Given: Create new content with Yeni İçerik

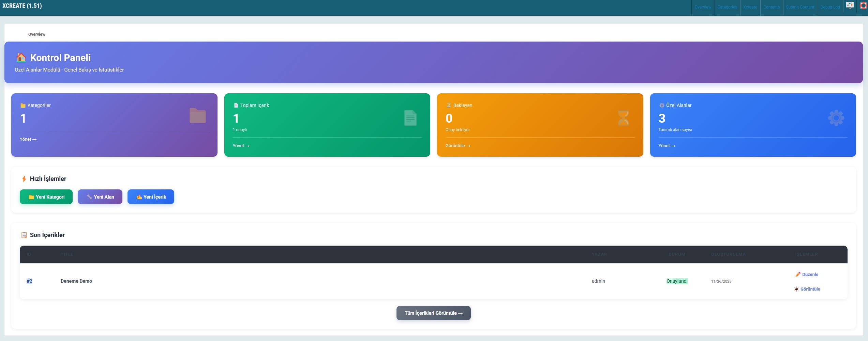Looking at the screenshot, I should (x=151, y=197).
